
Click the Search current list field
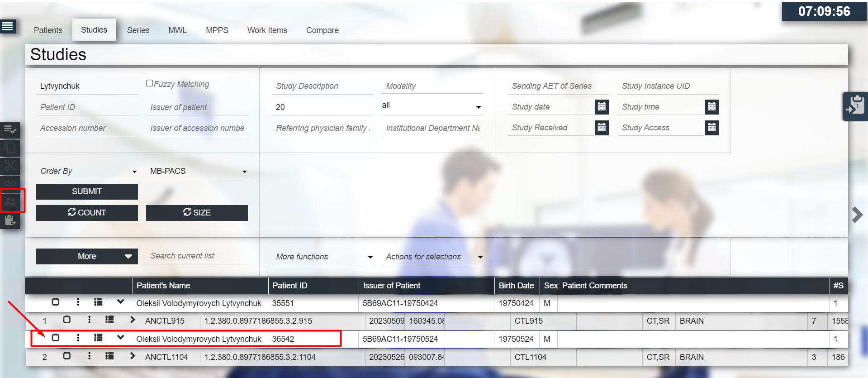tap(197, 256)
